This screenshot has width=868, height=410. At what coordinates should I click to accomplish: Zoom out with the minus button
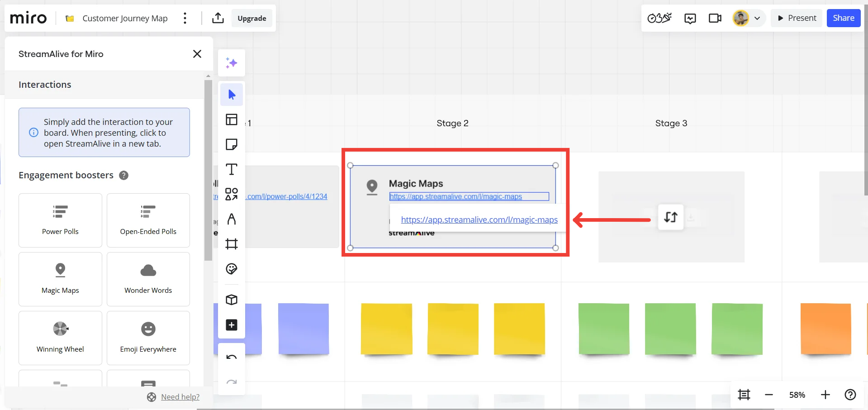click(769, 395)
